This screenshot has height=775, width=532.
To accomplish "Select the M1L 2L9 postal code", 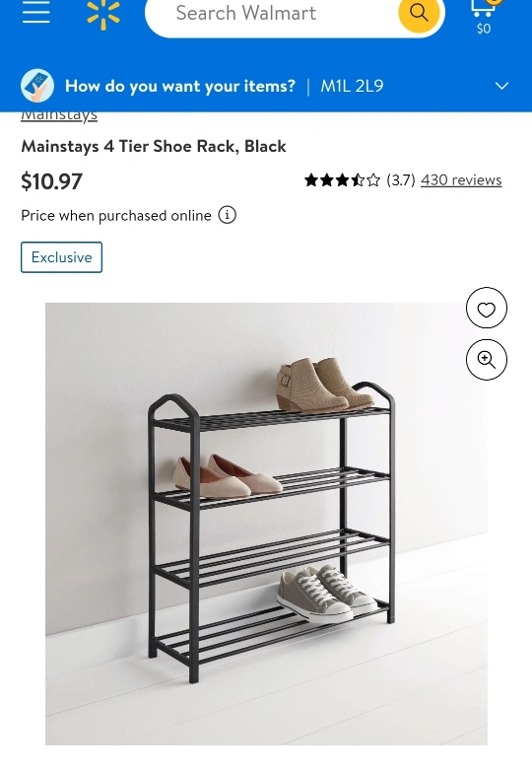I will (x=352, y=86).
